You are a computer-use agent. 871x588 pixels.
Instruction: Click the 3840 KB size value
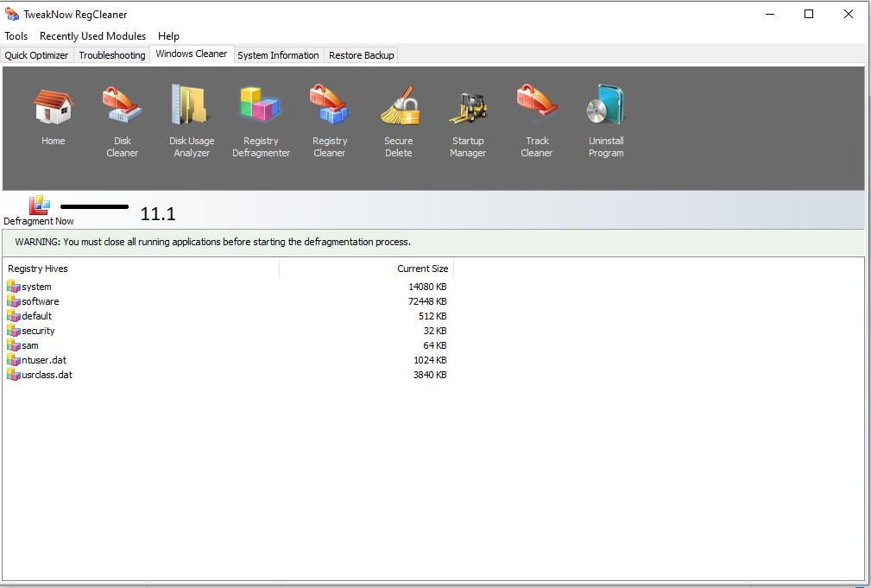tap(430, 375)
